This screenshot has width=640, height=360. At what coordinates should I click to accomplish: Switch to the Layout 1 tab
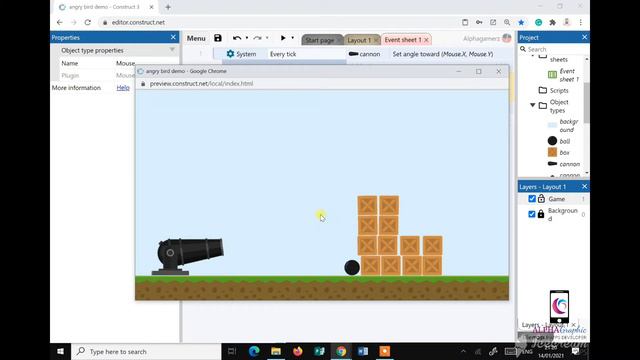(x=359, y=40)
